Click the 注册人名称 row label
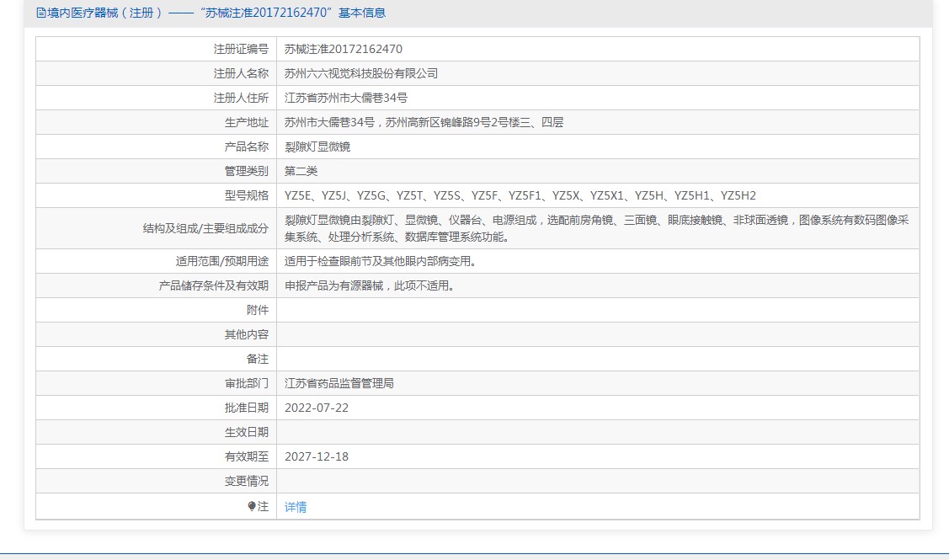The image size is (949, 560). [x=241, y=73]
